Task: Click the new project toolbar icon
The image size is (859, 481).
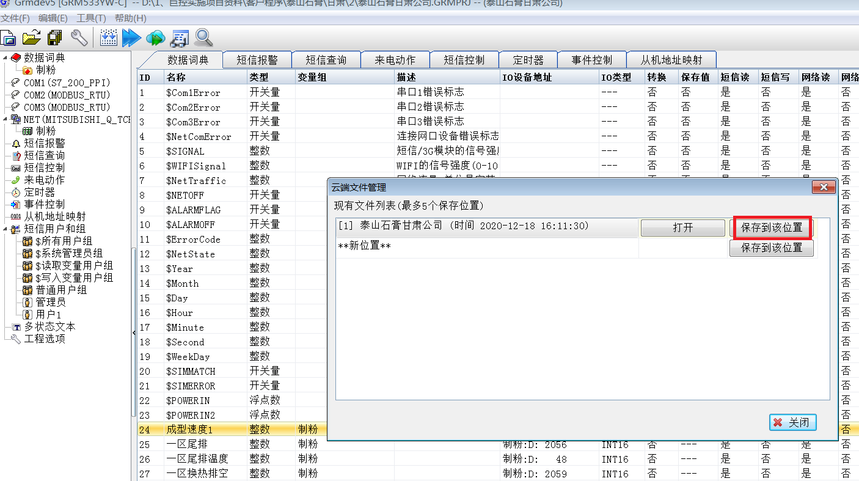Action: (x=8, y=38)
